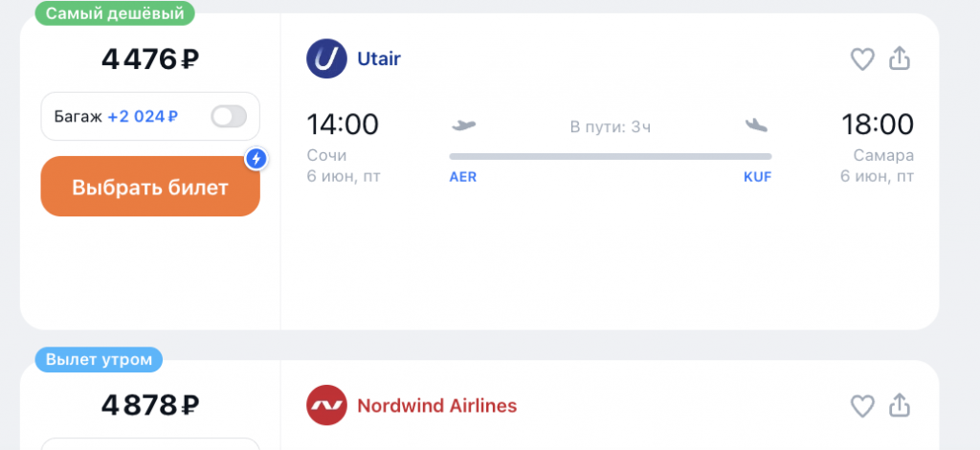The image size is (980, 450).
Task: Click the 4 476 ₽ price
Action: click(x=150, y=59)
